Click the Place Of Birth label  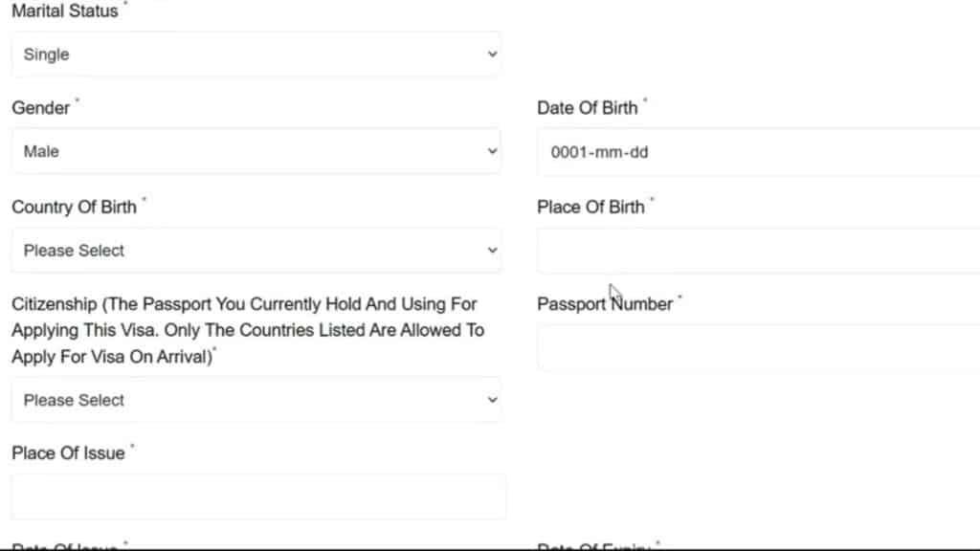pos(590,207)
